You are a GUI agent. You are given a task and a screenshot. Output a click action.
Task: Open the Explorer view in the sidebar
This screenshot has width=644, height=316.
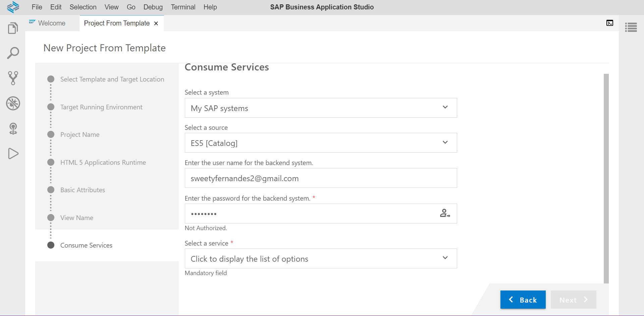click(13, 28)
